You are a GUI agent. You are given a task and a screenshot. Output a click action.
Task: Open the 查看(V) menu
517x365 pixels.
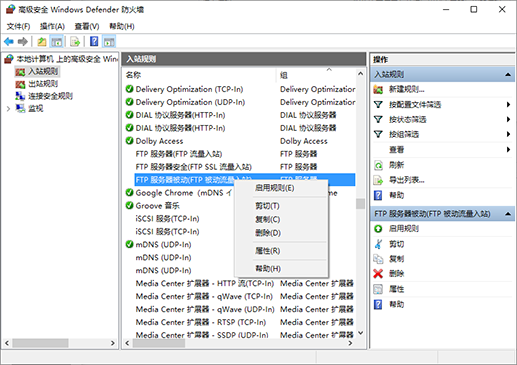(87, 26)
